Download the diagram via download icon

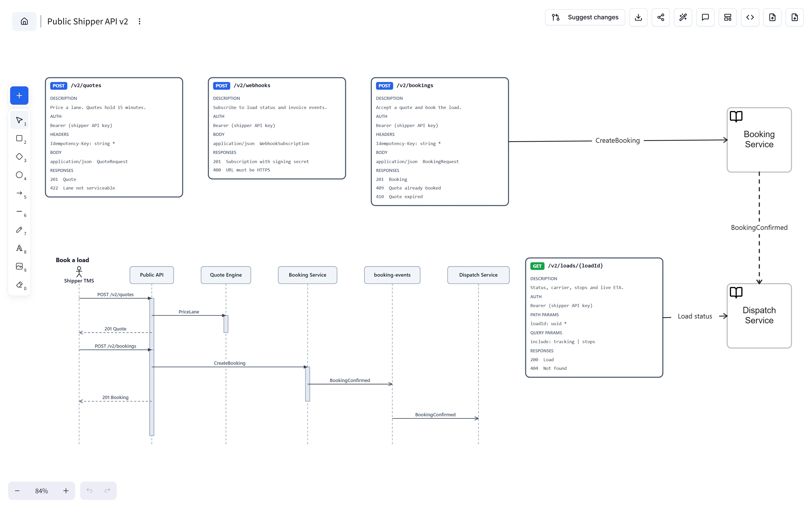638,17
